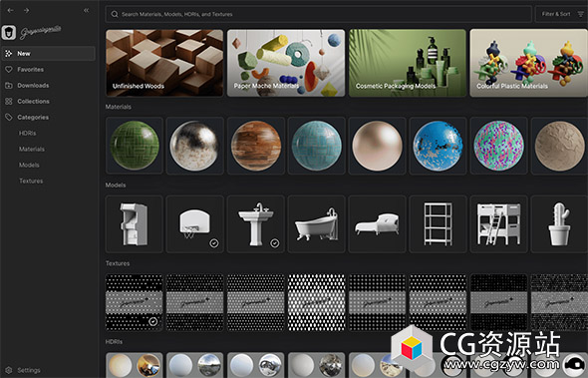Select the potted cactus model
This screenshot has width=588, height=378.
(559, 224)
